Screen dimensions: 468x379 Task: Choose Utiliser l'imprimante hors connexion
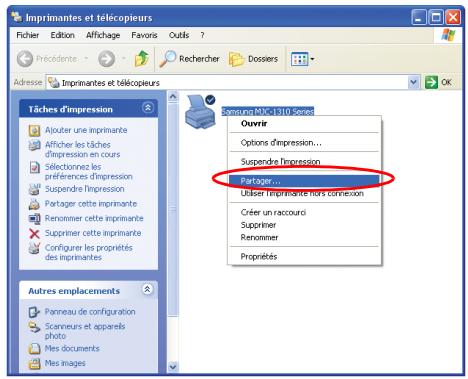(304, 194)
